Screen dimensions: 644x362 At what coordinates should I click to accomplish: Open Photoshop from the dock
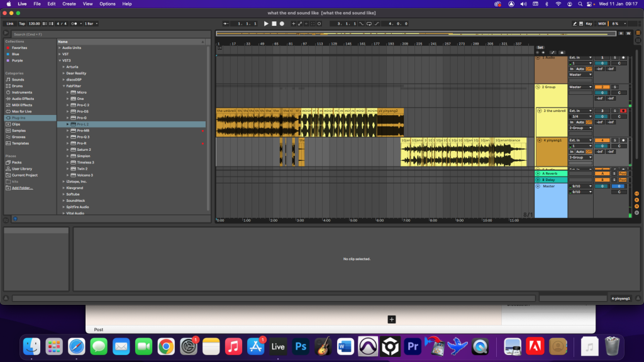pyautogui.click(x=301, y=346)
